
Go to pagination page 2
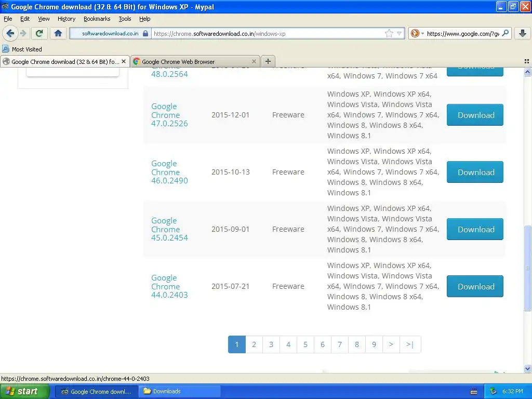(x=254, y=344)
